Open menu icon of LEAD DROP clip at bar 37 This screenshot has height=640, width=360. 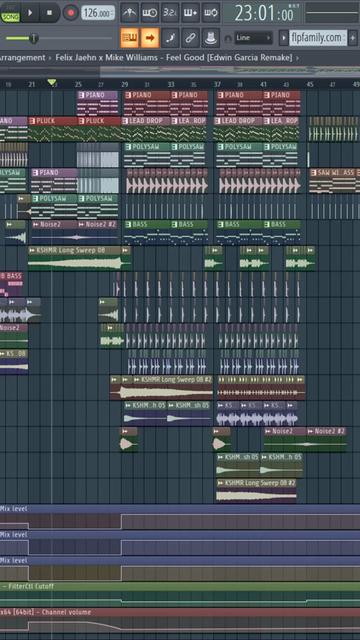point(218,121)
